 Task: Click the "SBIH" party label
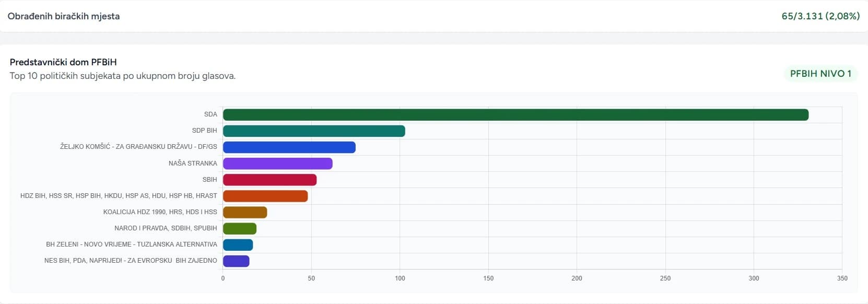[209, 180]
